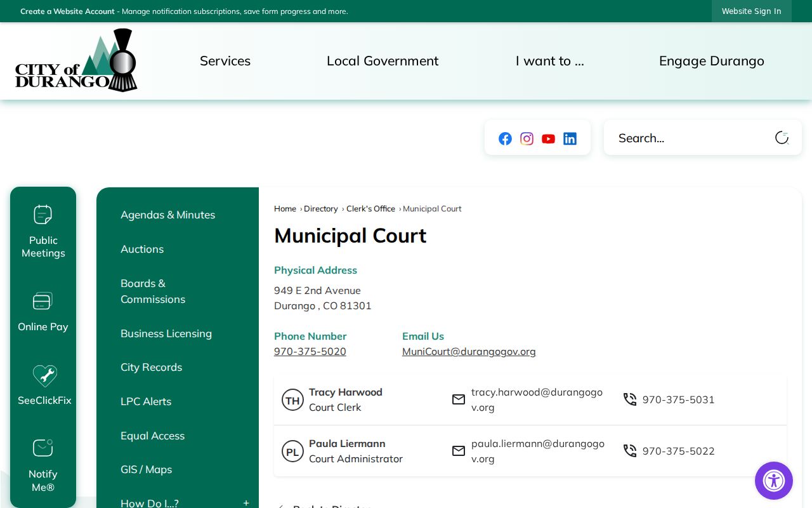812x508 pixels.
Task: Go to Clerk's Office breadcrumb
Action: click(370, 208)
